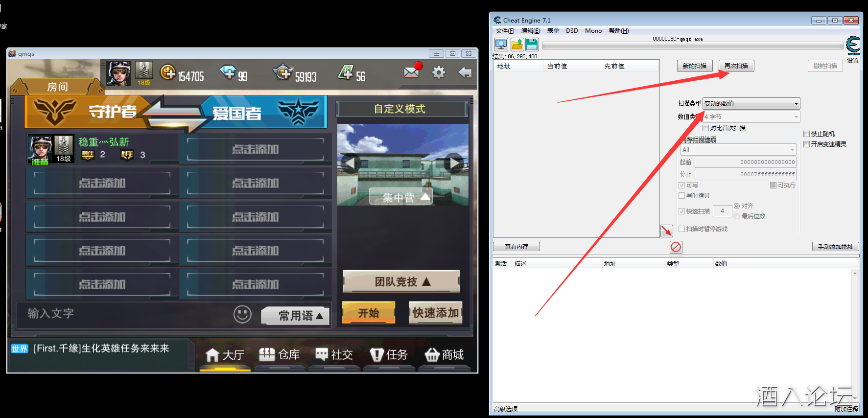Screen dimensions: 868x418
Task: Click the address table vertical scrollbar
Action: pos(855,336)
